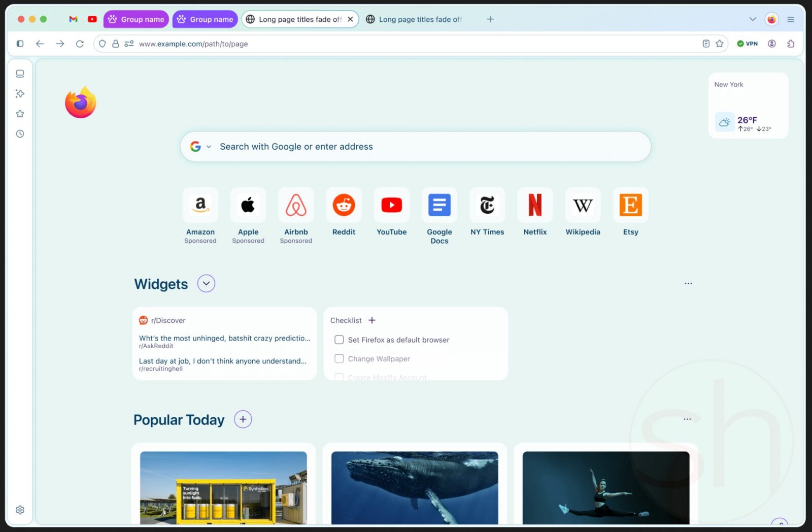The image size is (812, 532).
Task: Collapse the Widgets section
Action: [x=206, y=284]
